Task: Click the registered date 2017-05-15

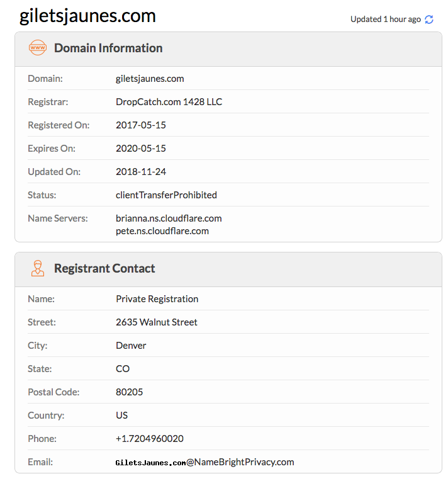Action: point(141,125)
